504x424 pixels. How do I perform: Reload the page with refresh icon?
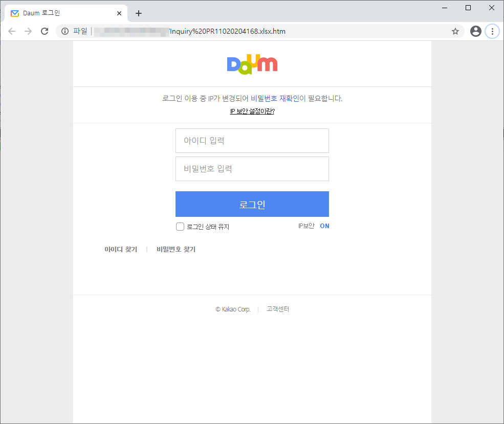pos(45,31)
